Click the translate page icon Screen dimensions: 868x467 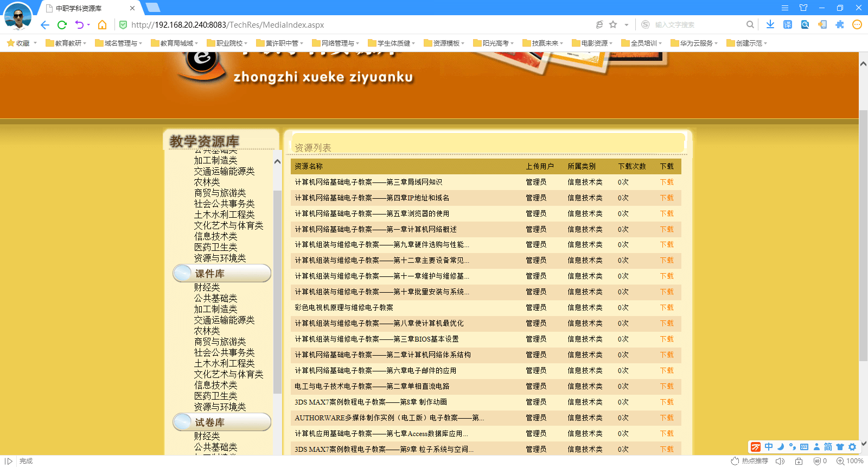[787, 24]
